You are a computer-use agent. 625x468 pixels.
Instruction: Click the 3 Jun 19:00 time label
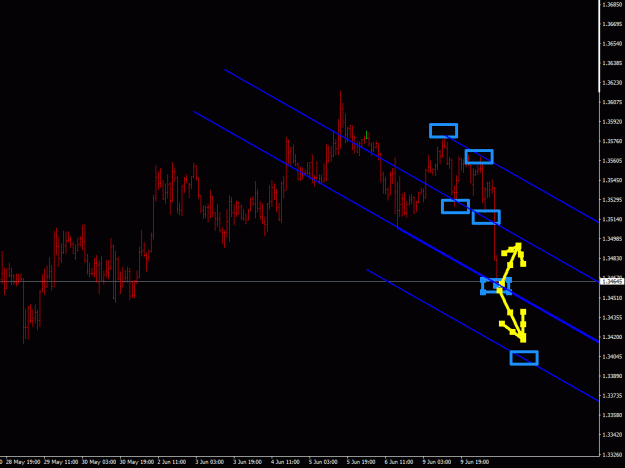(x=248, y=462)
